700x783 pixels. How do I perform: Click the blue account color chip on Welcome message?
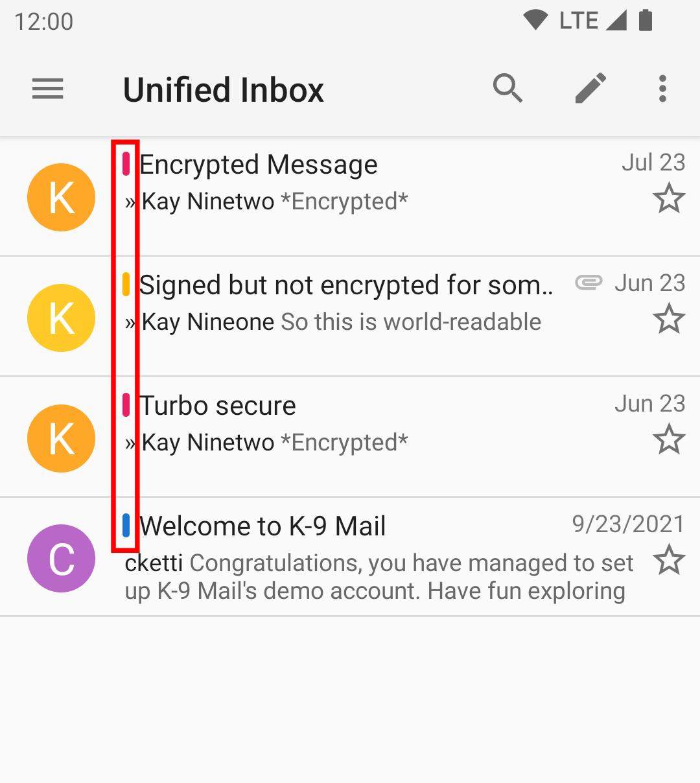[x=126, y=526]
